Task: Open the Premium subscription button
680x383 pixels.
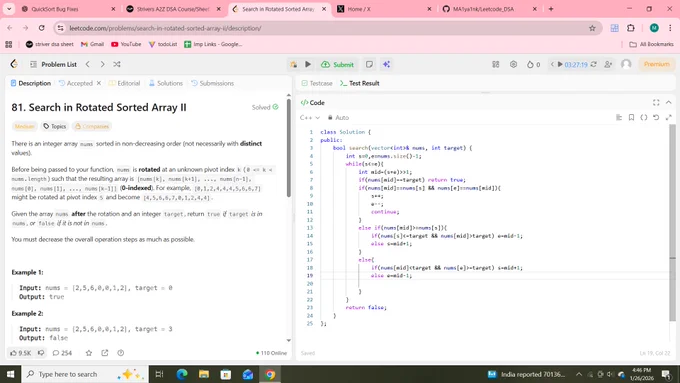Action: (x=657, y=64)
